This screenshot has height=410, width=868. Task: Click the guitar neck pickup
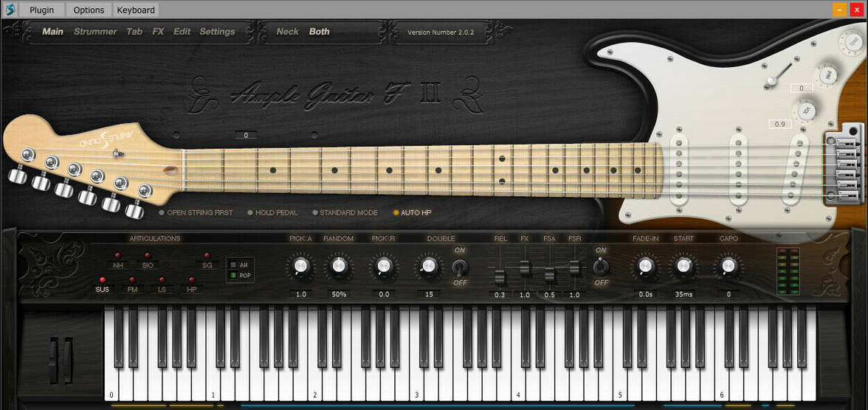click(x=678, y=171)
